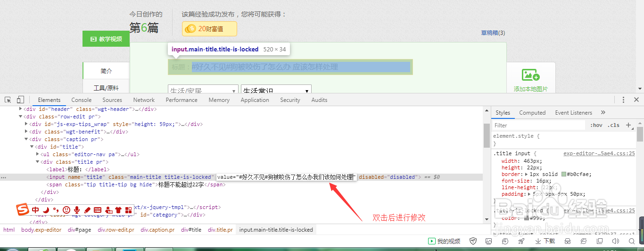This screenshot has width=644, height=251.
Task: Open Sogou emoji smiley icon
Action: click(x=66, y=209)
